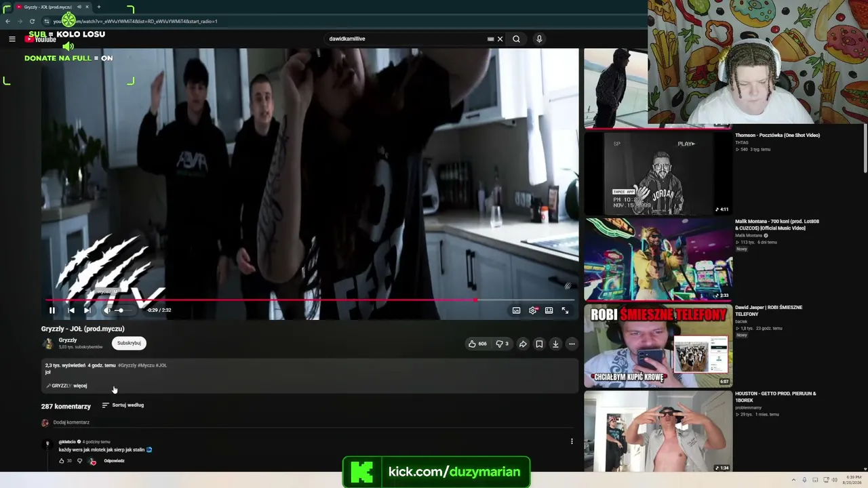
Task: Seek on the red video progress bar
Action: pyautogui.click(x=310, y=300)
